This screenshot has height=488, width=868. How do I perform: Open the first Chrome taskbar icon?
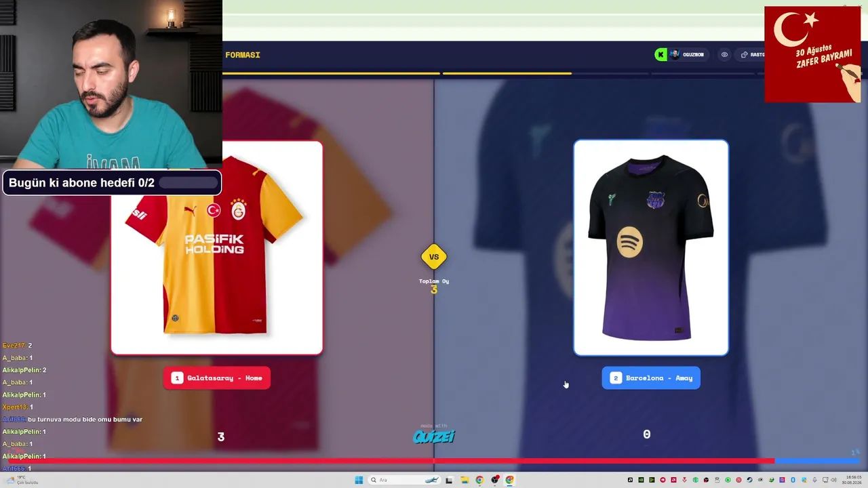pyautogui.click(x=479, y=480)
